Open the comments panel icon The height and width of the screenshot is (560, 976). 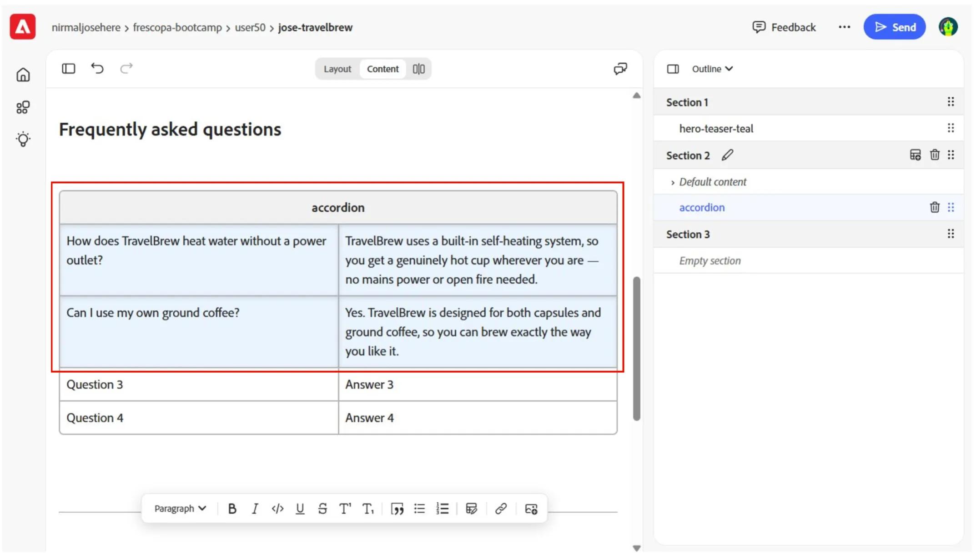620,69
